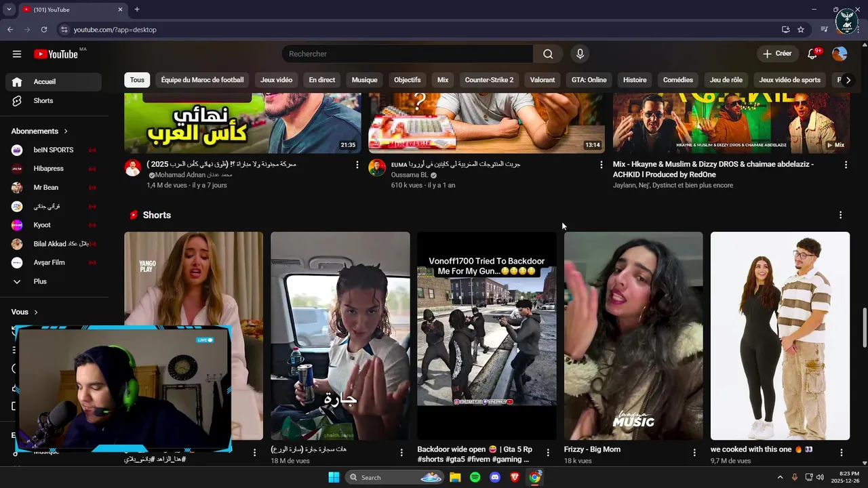Select the Comédies chip
Screen dimensions: 868x488
pos(678,80)
